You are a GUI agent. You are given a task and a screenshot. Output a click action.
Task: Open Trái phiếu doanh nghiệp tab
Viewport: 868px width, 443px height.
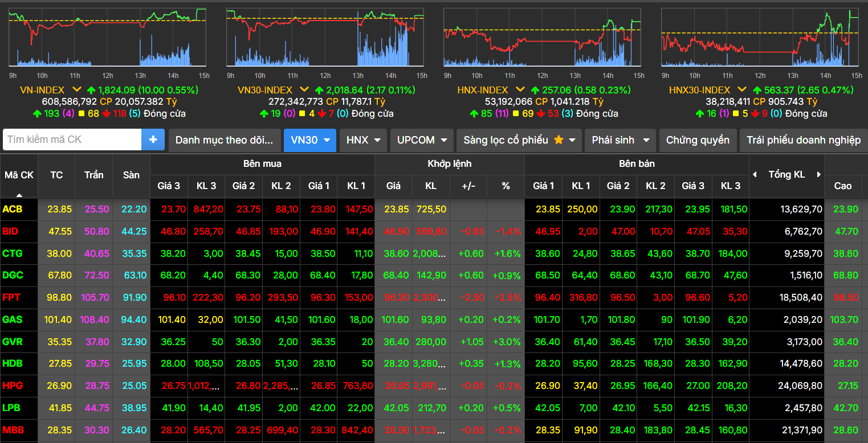point(804,140)
